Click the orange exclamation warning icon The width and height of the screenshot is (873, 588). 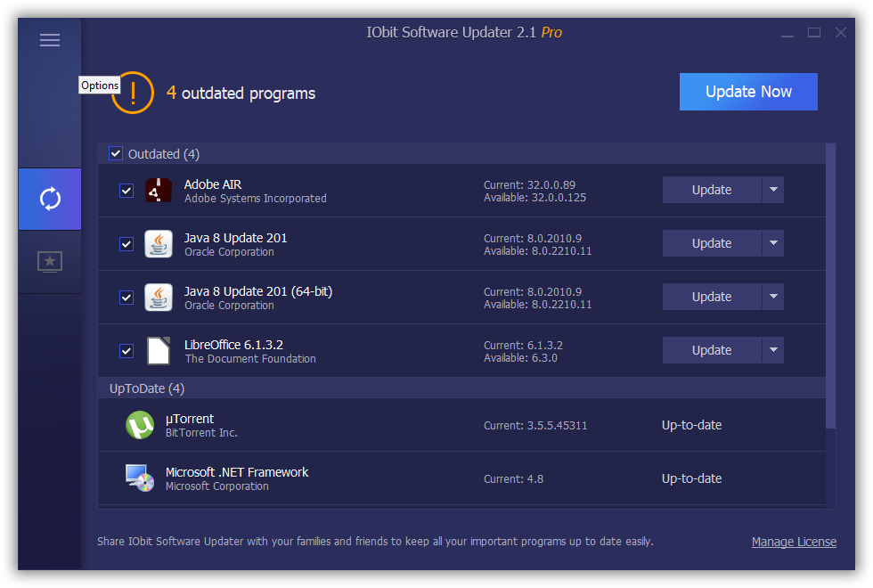[133, 93]
